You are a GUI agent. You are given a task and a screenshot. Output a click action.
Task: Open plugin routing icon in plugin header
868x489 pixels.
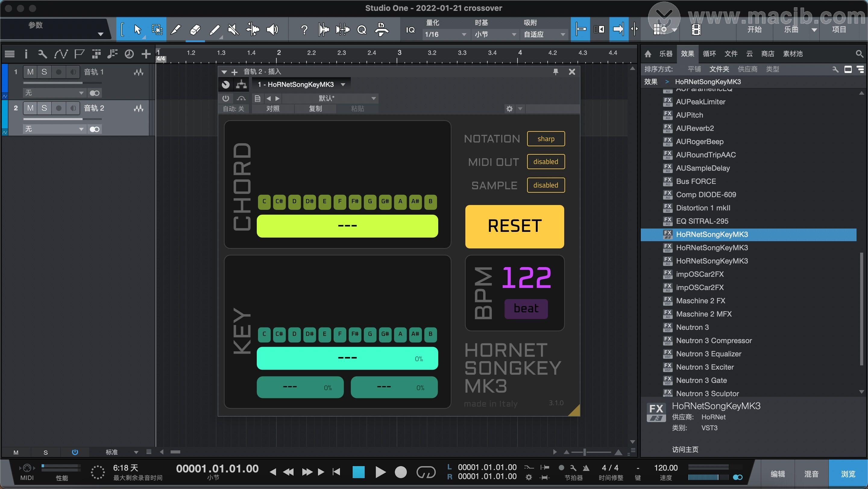(241, 85)
